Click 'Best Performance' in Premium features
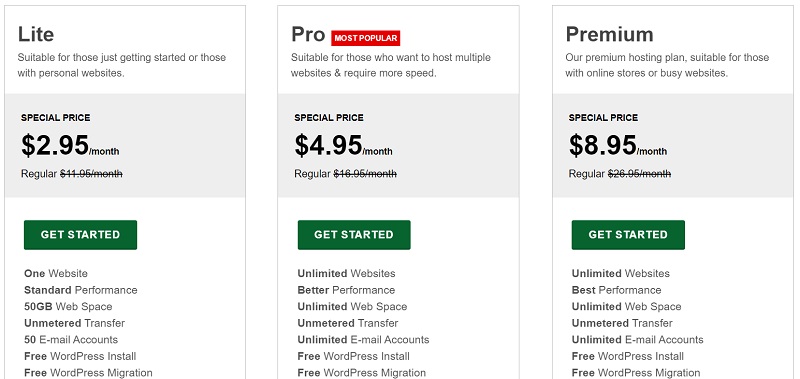 [x=616, y=290]
